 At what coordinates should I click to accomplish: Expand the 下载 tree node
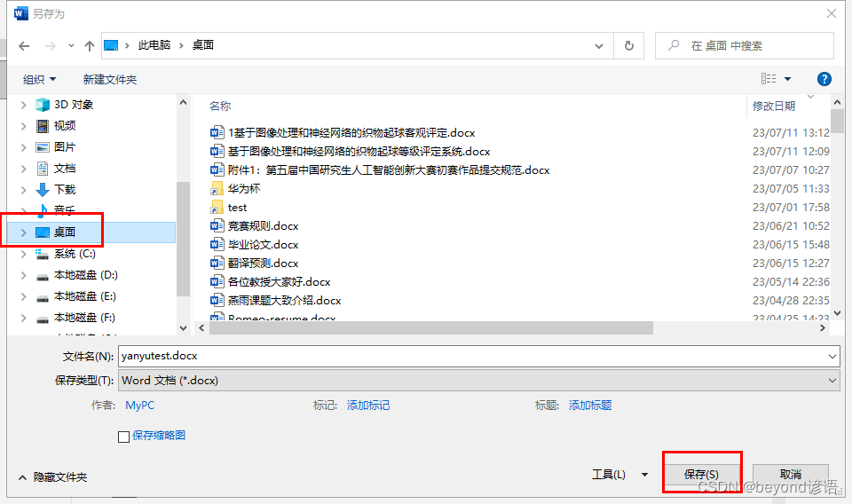(x=23, y=190)
